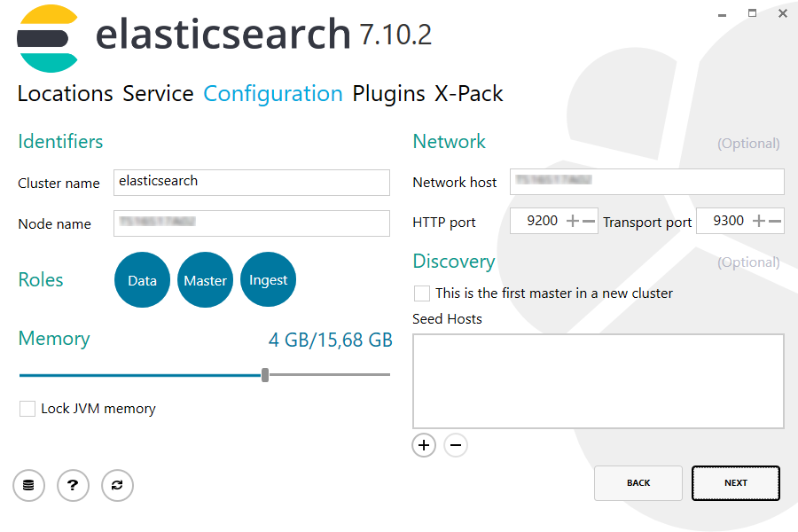Remove selected seed host with minus button
The width and height of the screenshot is (798, 532).
[x=456, y=445]
